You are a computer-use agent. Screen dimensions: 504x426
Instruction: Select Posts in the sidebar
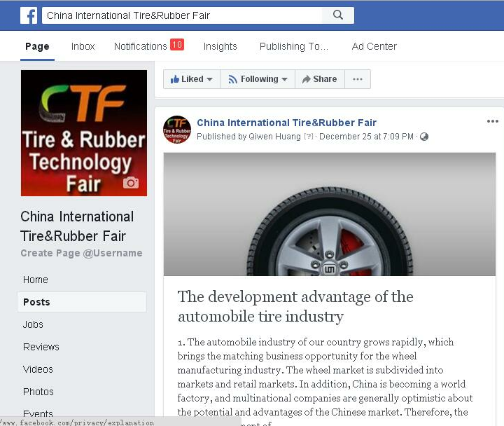click(82, 302)
